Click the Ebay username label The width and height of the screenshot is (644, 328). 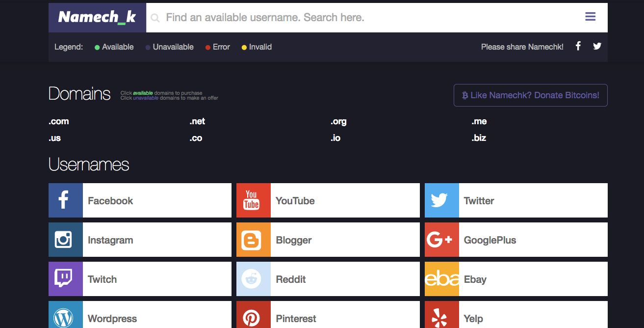pyautogui.click(x=475, y=279)
